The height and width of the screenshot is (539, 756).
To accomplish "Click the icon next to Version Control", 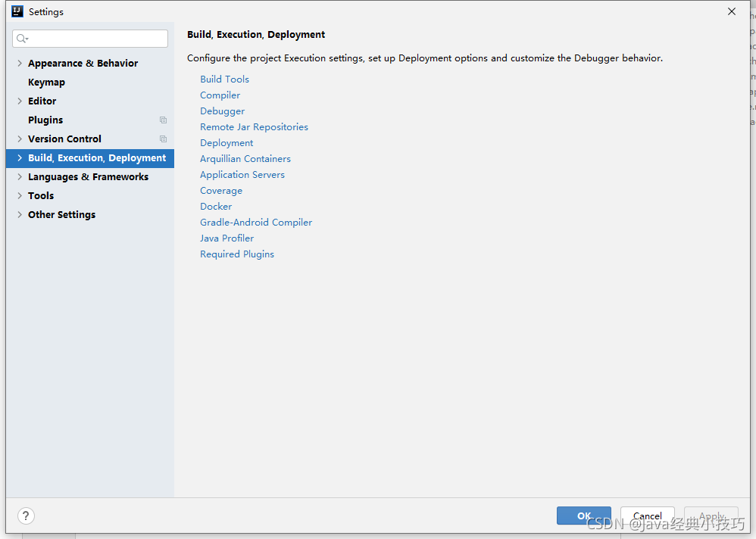I will [163, 139].
